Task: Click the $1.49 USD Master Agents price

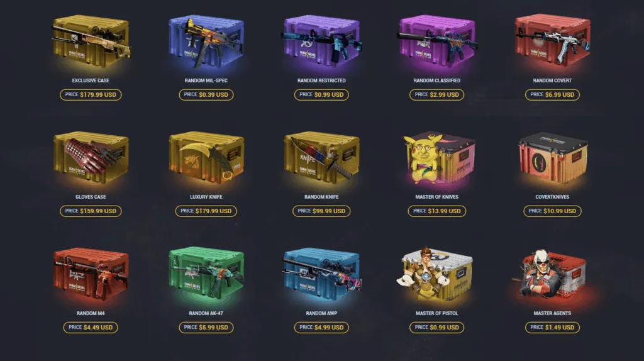Action: (552, 327)
